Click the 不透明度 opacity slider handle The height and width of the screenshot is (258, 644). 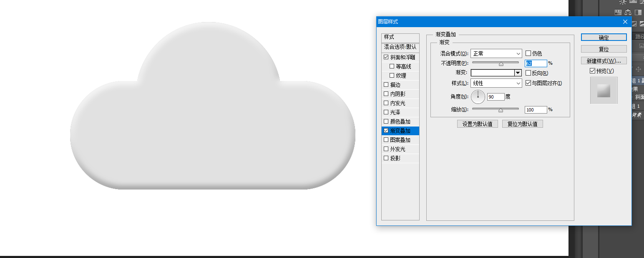tap(501, 64)
